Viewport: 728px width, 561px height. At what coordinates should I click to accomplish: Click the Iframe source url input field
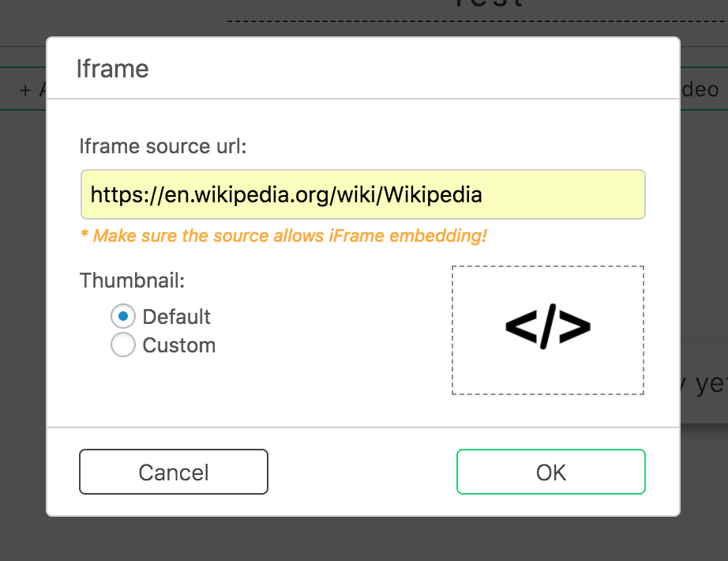362,194
